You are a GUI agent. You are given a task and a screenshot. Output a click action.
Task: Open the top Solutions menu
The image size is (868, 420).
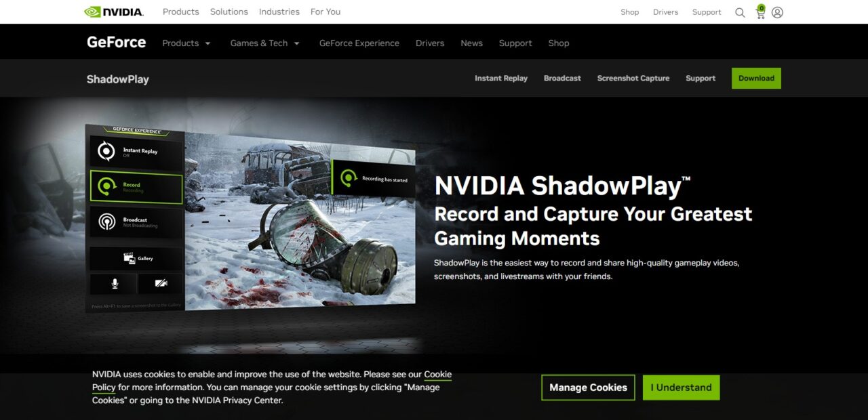pos(229,12)
